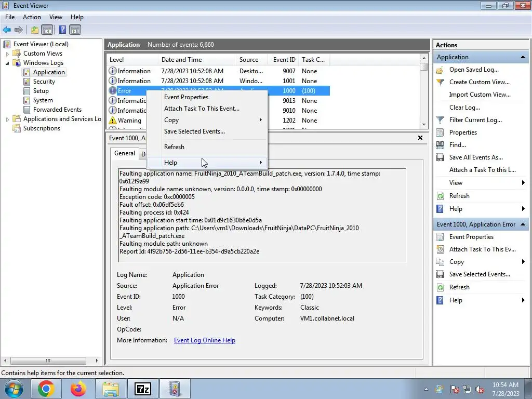532x399 pixels.
Task: Click Clear Log in the Actions pane
Action: click(x=464, y=108)
